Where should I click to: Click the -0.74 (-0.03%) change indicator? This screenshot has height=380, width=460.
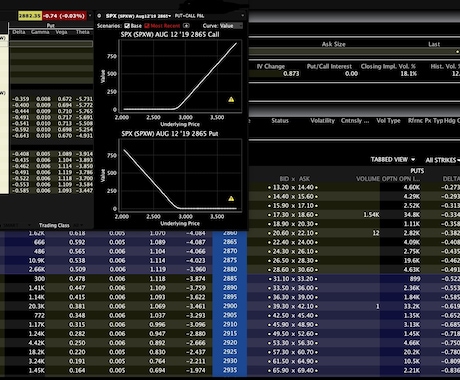(64, 16)
